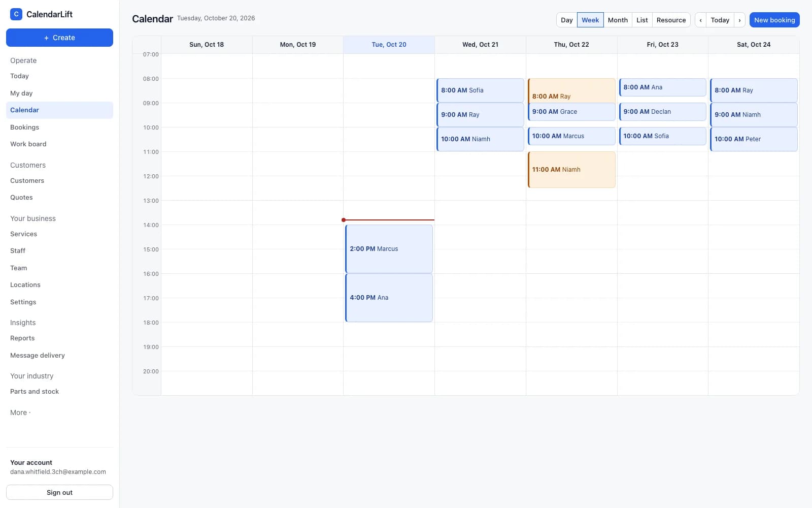Open Thursday 10:00 AM Marcus booking
Image resolution: width=812 pixels, height=508 pixels.
coord(571,136)
